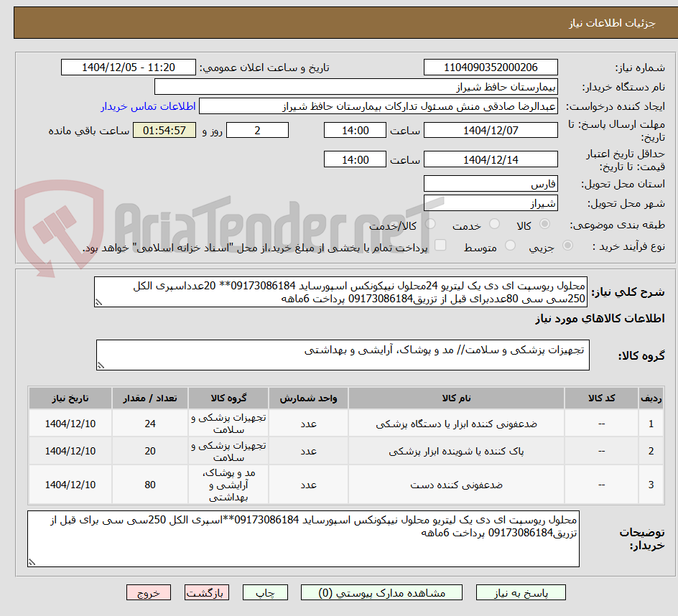678x616 pixels.
Task: Click the need date 1404/12/10 in row 1
Action: point(70,424)
